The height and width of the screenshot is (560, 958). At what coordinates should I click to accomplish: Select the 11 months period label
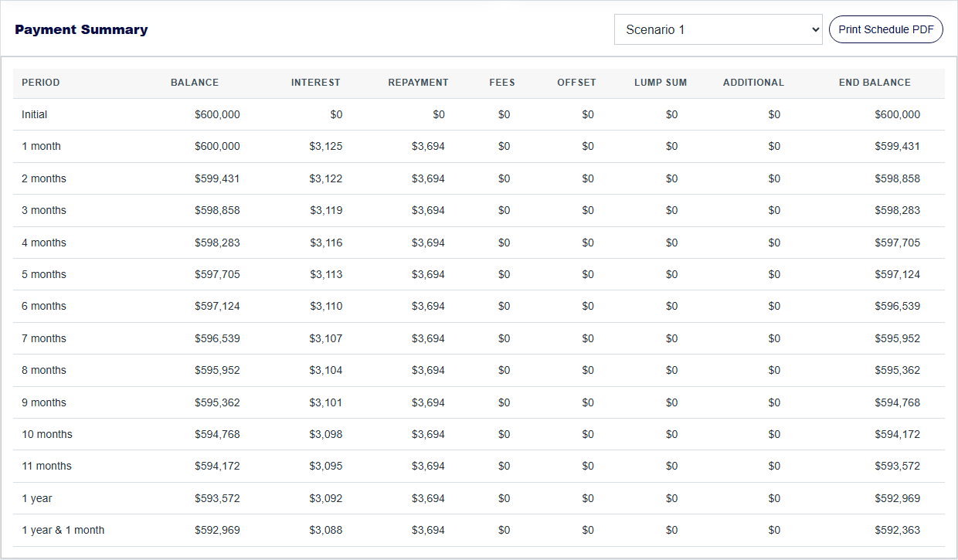coord(46,466)
